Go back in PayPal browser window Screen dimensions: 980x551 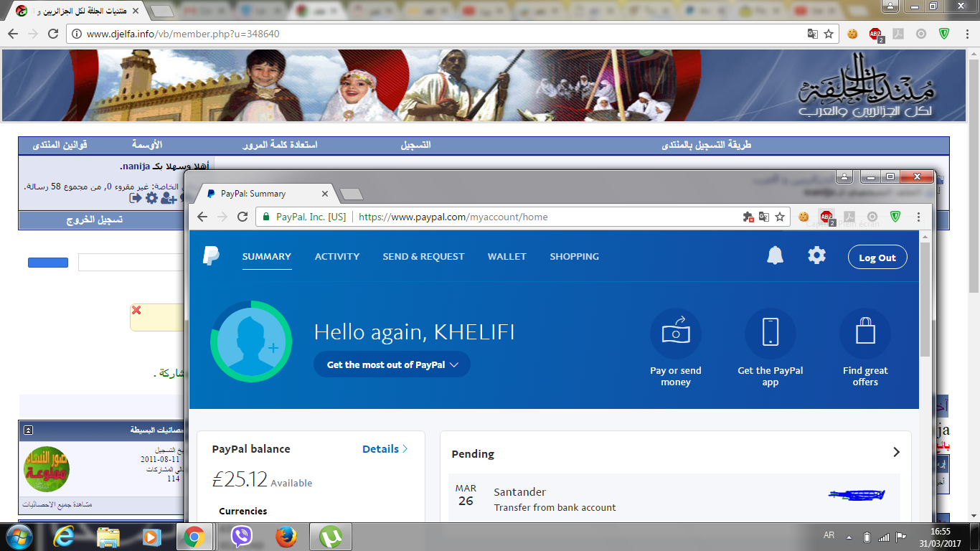[202, 217]
